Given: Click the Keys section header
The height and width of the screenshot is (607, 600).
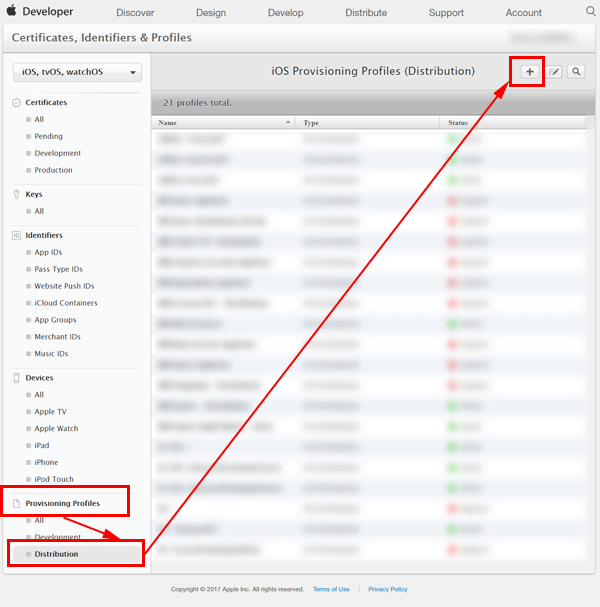Looking at the screenshot, I should (x=34, y=194).
